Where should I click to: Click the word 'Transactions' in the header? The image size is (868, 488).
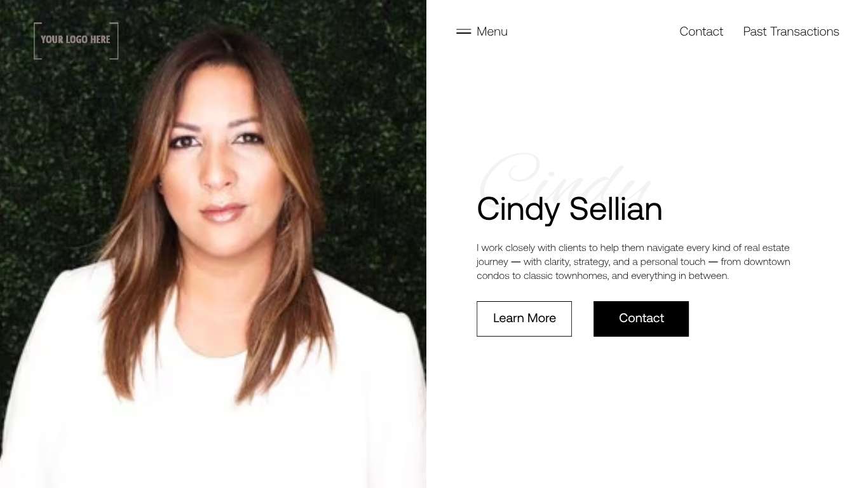[804, 32]
